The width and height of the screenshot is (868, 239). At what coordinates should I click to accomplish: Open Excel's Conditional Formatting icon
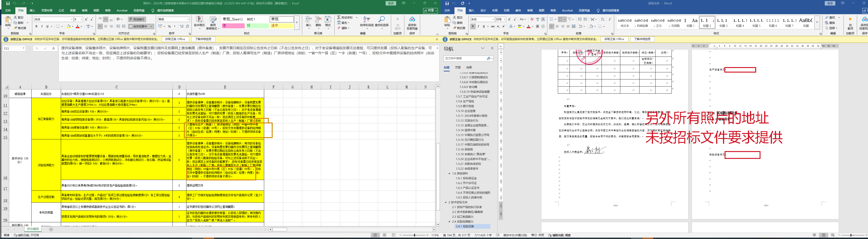[x=199, y=19]
